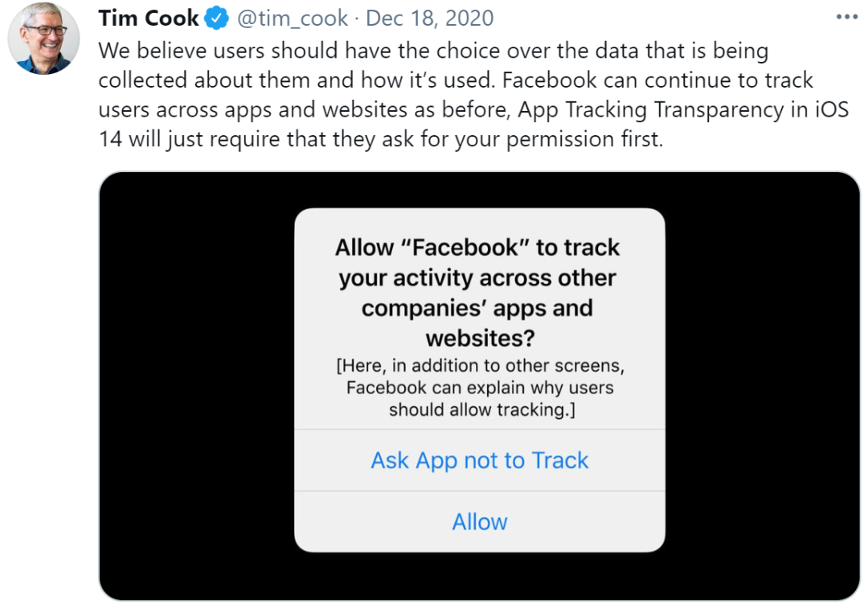Click the dialog's "Allow Facebook to track" line

coord(477,247)
